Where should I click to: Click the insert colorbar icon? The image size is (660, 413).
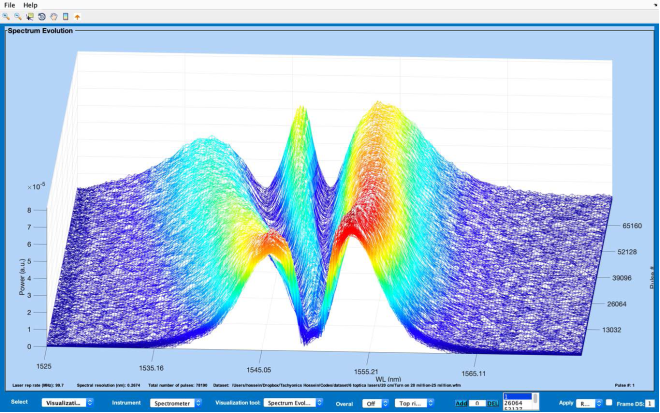tap(65, 17)
